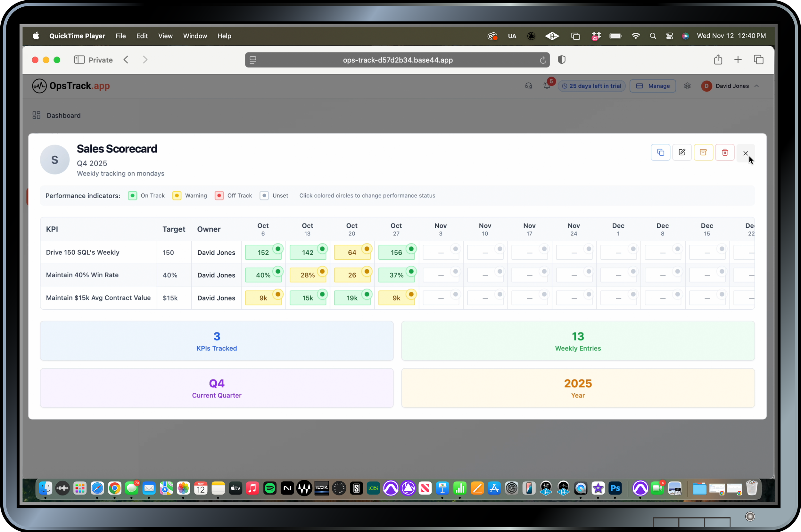
Task: Toggle the Safari sidebar button
Action: (x=79, y=60)
